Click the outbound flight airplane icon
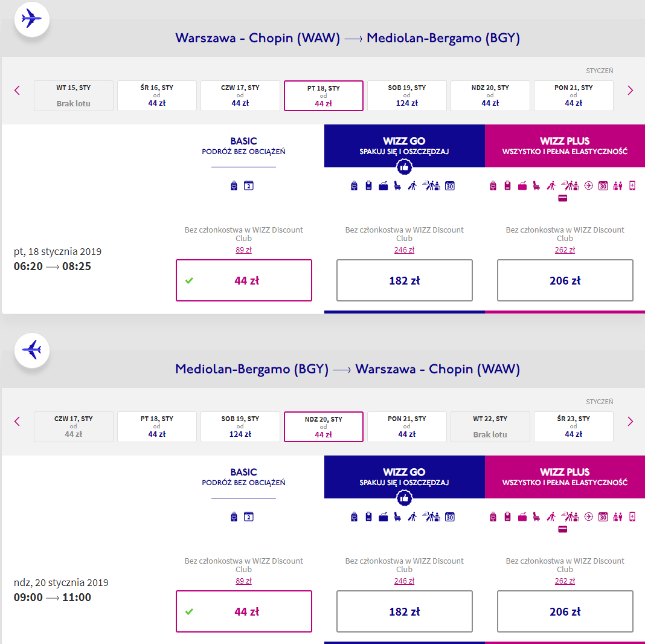The width and height of the screenshot is (645, 644). pyautogui.click(x=31, y=19)
